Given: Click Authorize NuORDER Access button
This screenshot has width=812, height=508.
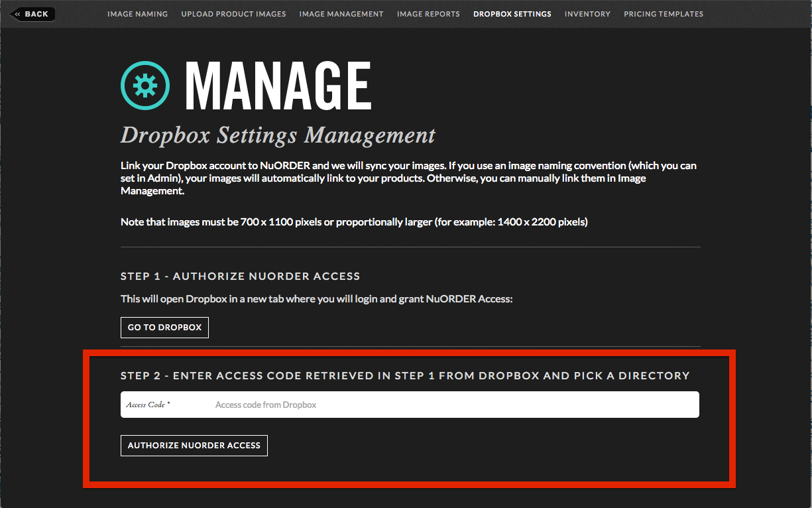Looking at the screenshot, I should 194,446.
